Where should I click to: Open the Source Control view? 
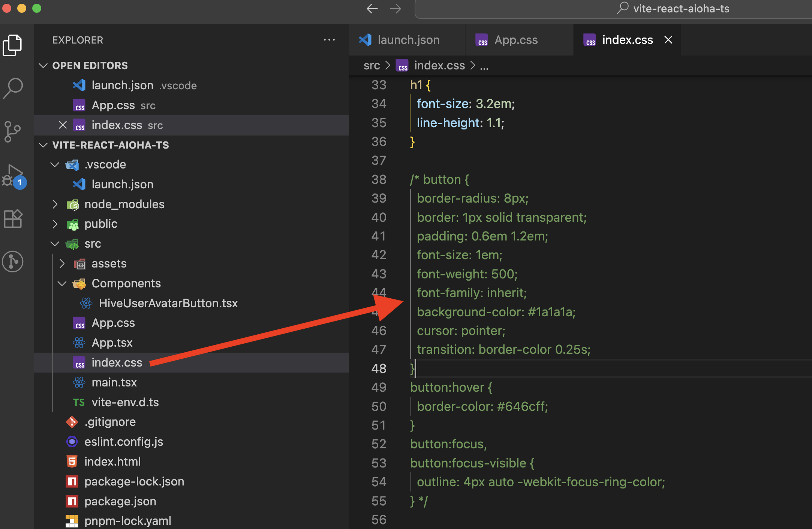(13, 132)
